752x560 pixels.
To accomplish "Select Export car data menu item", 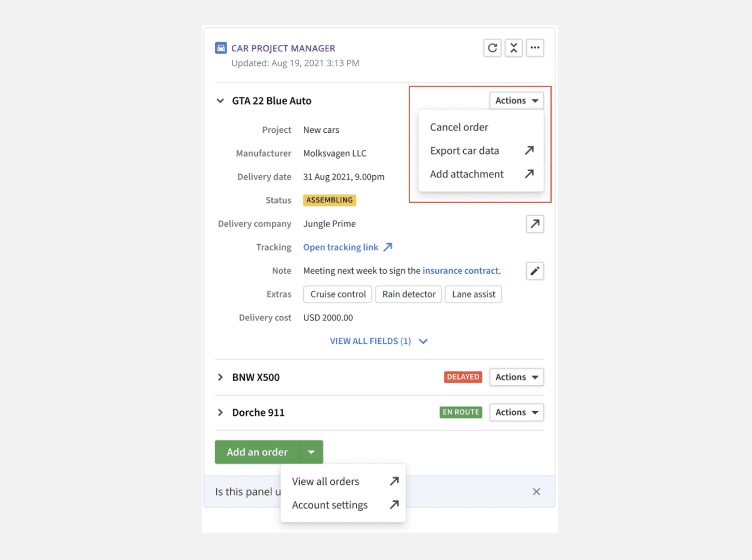I will tap(481, 150).
